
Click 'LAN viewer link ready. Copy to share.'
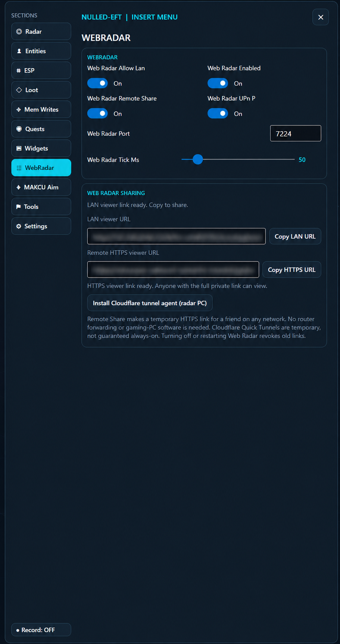coord(138,205)
